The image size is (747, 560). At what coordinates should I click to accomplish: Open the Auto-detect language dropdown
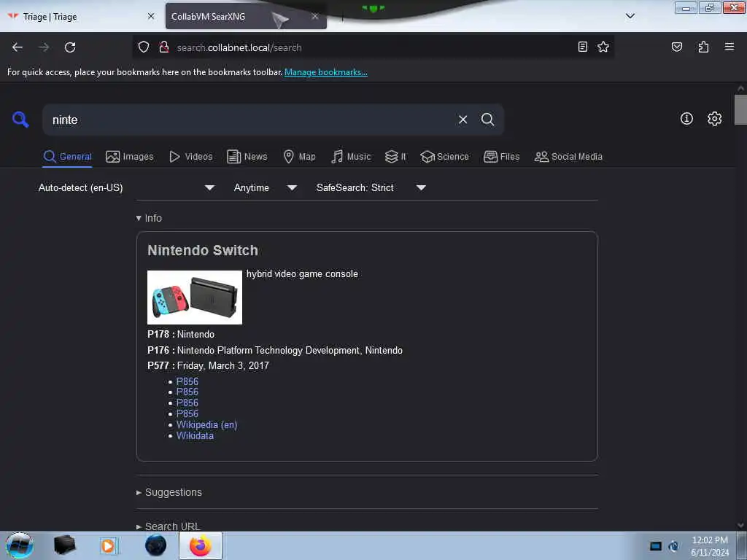[126, 187]
